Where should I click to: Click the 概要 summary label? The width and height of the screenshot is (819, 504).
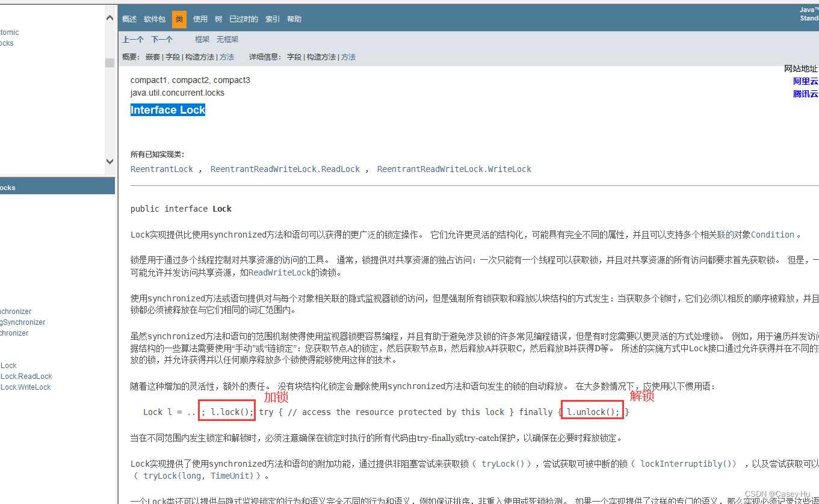131,57
